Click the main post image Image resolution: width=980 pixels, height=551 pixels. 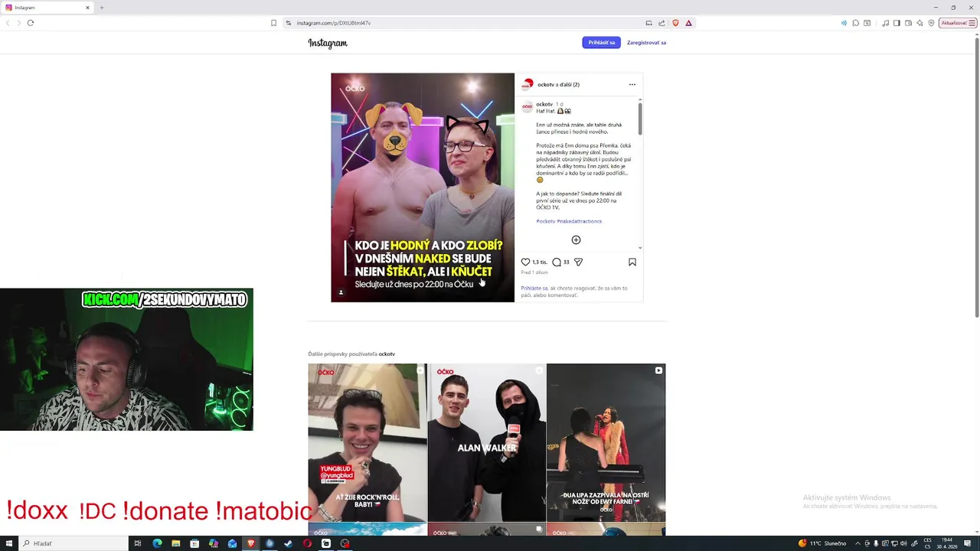pyautogui.click(x=423, y=187)
